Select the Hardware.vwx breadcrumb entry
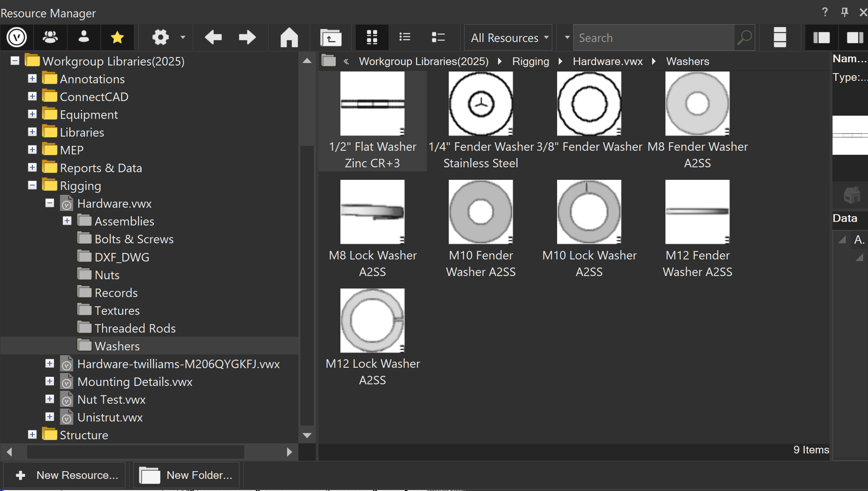 pos(607,61)
